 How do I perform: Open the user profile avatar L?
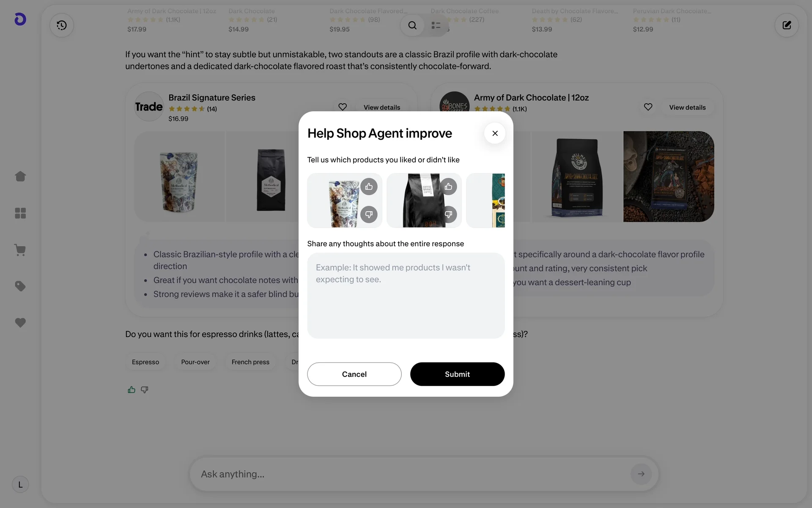click(20, 485)
